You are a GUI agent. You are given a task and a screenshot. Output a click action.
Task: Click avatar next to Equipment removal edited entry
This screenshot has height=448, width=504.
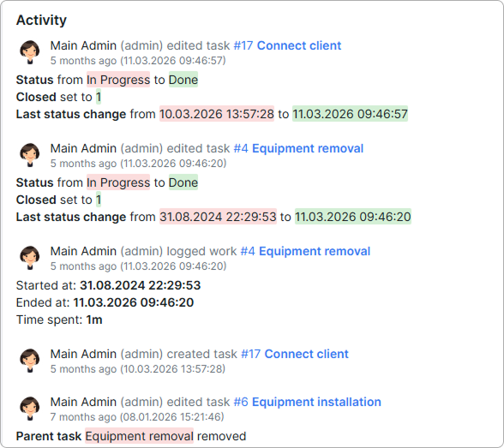click(30, 155)
